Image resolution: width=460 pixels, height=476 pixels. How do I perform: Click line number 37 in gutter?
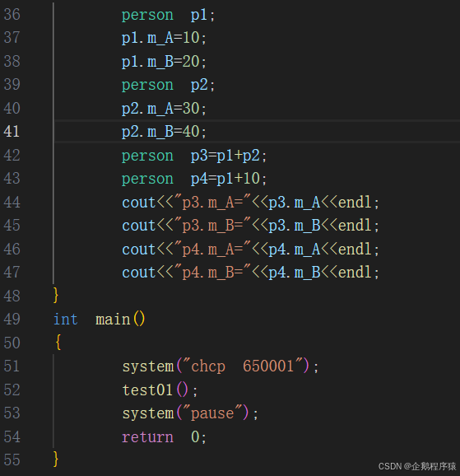pos(12,38)
